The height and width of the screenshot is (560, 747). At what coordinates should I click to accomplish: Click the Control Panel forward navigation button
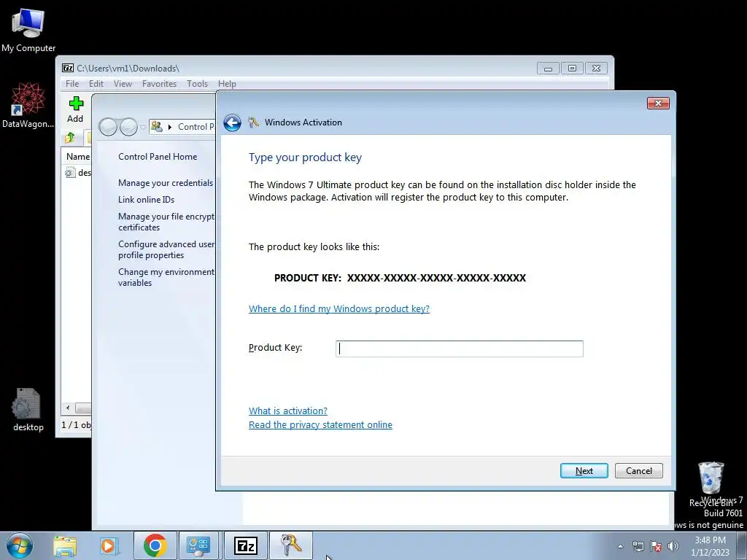(x=128, y=127)
